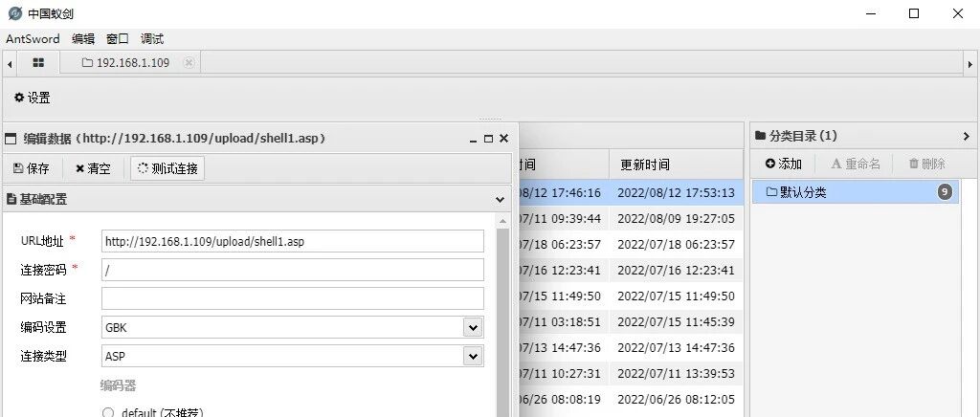This screenshot has width=980, height=417.
Task: Select row updated 2022/07/15 11:45:39
Action: click(677, 322)
